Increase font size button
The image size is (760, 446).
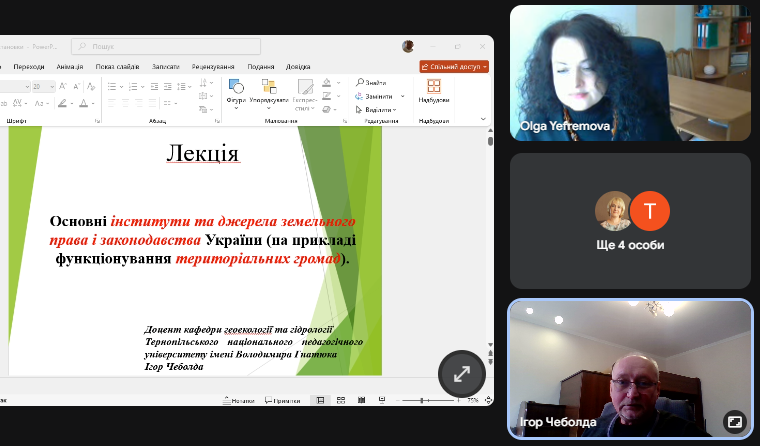pyautogui.click(x=63, y=87)
